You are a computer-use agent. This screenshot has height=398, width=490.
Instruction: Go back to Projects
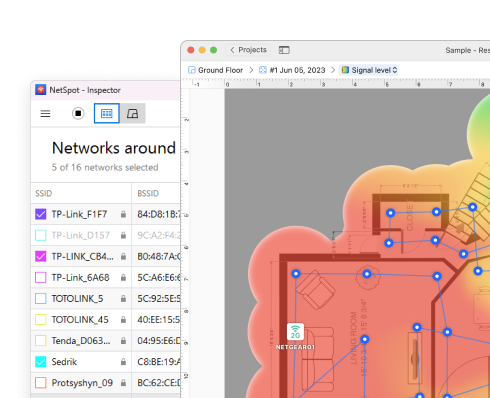(x=248, y=50)
